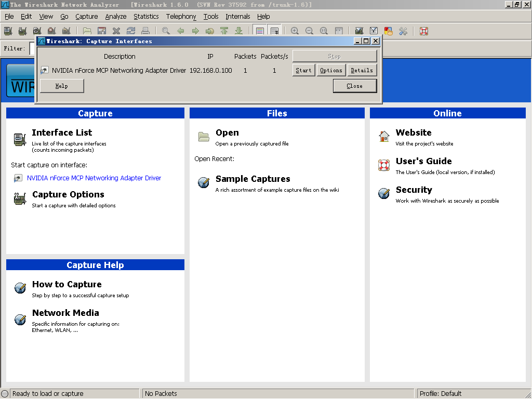532x399 pixels.
Task: Show capture options via toolbar icon
Action: click(x=22, y=31)
